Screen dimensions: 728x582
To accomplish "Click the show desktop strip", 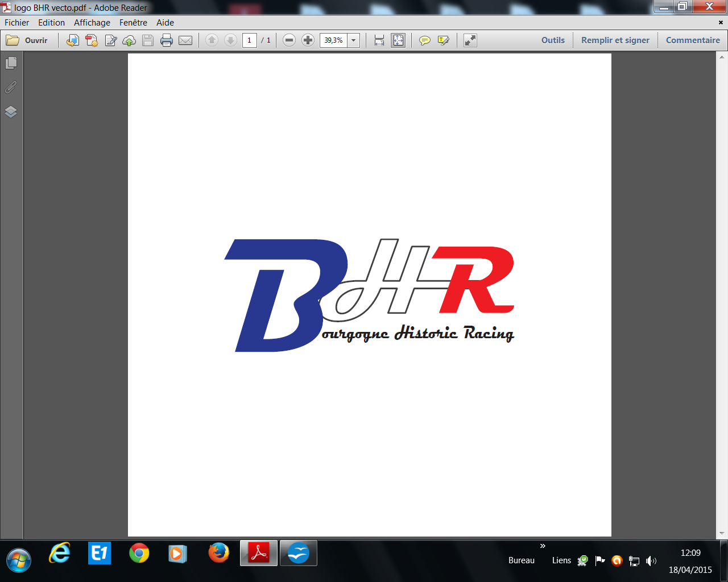I will point(723,561).
